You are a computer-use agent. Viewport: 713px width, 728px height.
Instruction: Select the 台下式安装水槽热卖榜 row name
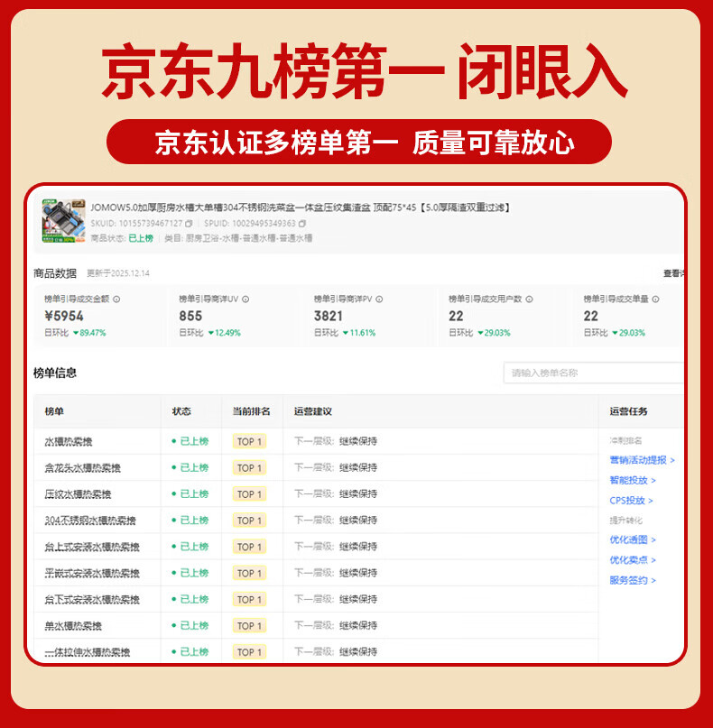[x=92, y=600]
